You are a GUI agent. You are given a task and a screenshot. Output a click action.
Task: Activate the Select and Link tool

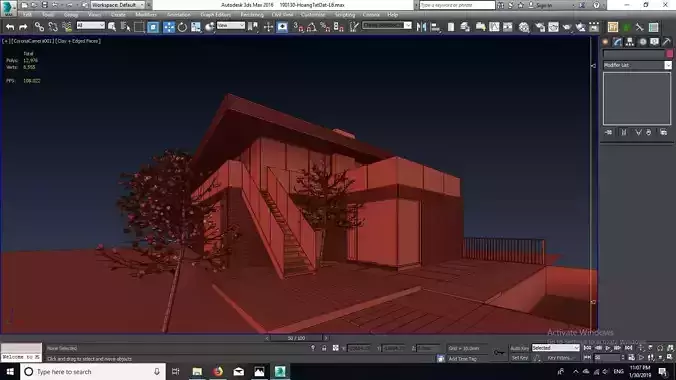coord(39,27)
